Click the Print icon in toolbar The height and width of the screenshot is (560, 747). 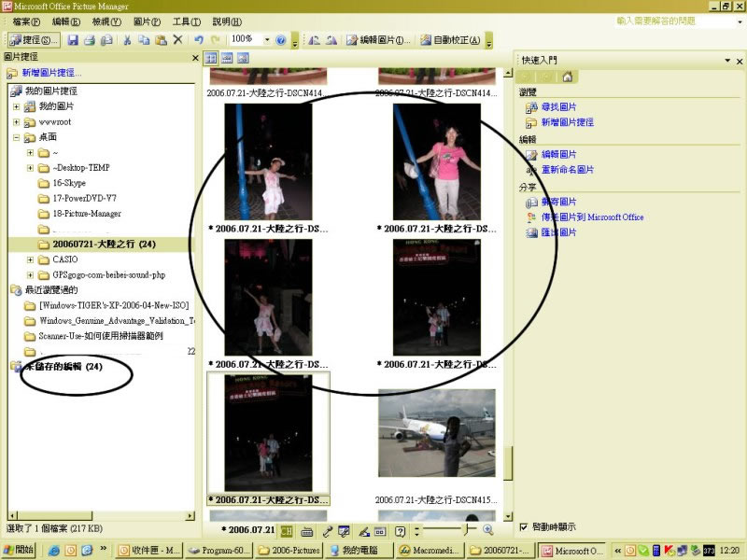pos(89,40)
